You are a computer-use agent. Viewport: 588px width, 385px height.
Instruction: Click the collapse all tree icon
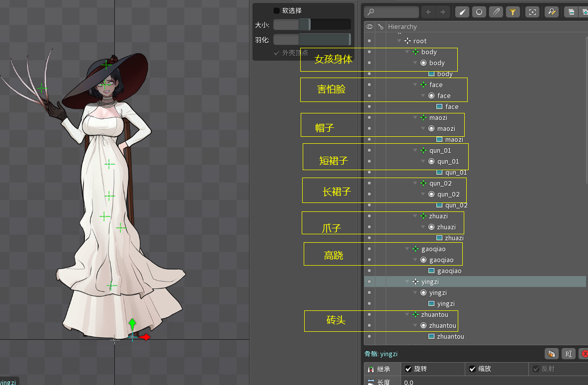pos(572,12)
